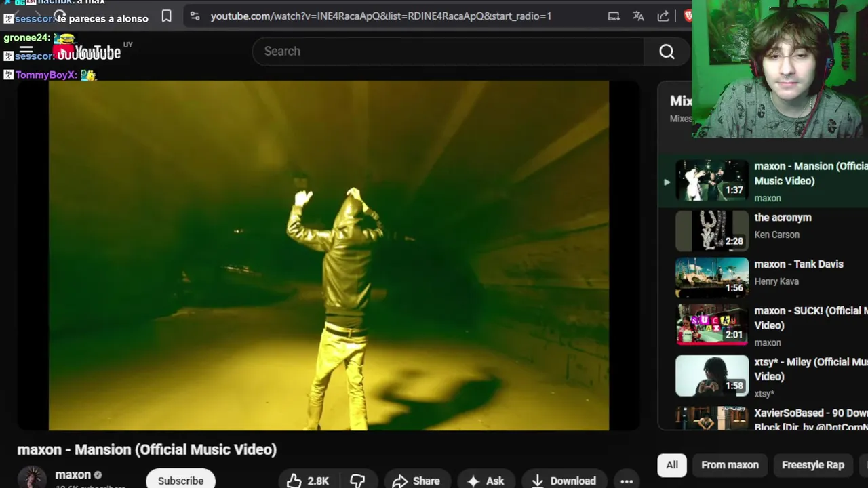Image resolution: width=868 pixels, height=488 pixels.
Task: Open the Brave shields icon
Action: [x=687, y=16]
